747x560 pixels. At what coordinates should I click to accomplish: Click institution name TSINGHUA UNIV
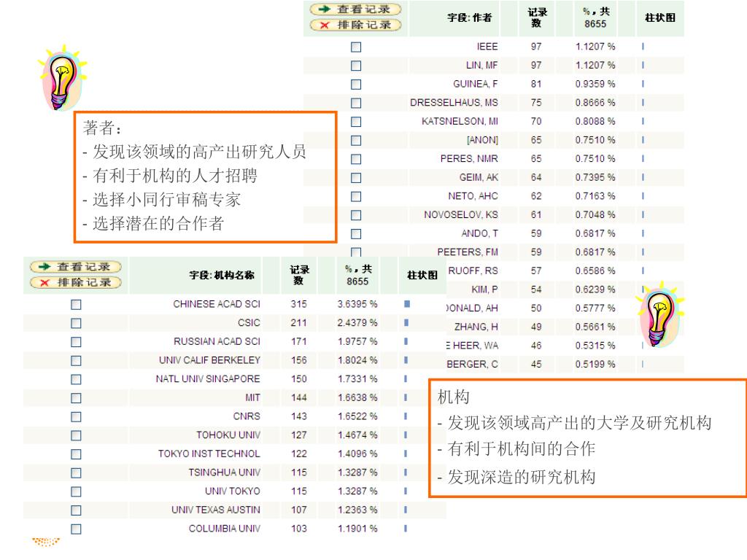(x=225, y=472)
